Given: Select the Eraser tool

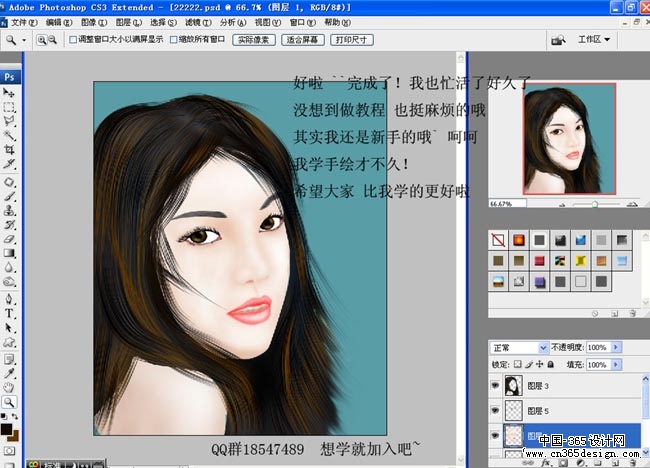Looking at the screenshot, I should [x=9, y=239].
